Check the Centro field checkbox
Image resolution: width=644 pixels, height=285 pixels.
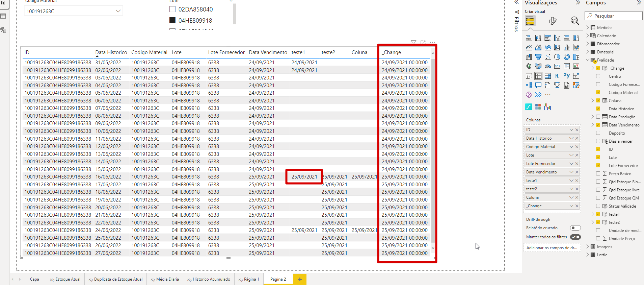pyautogui.click(x=598, y=76)
